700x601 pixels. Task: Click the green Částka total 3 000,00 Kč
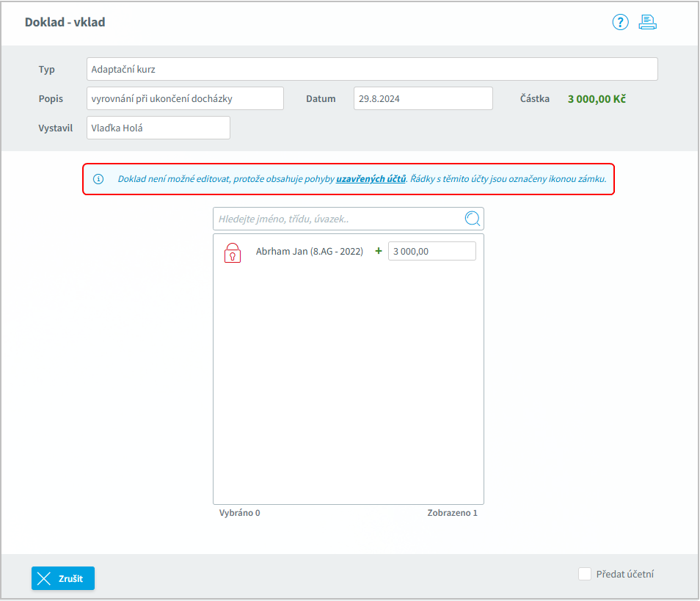coord(596,98)
